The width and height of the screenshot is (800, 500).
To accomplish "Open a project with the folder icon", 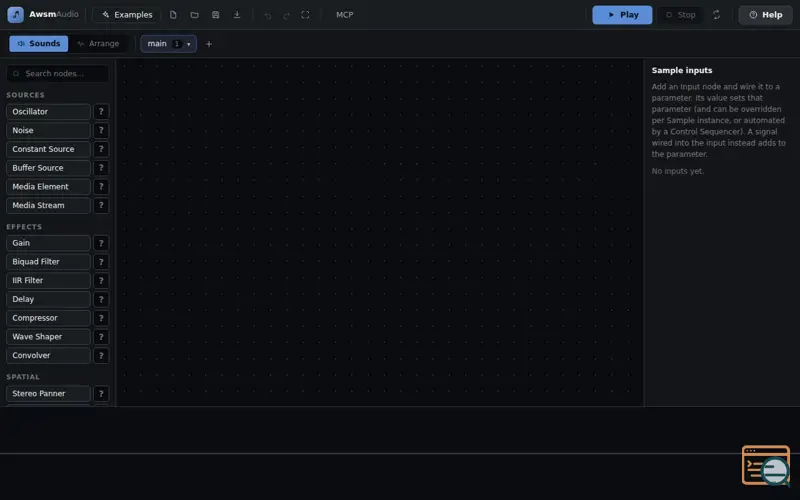I will 194,15.
